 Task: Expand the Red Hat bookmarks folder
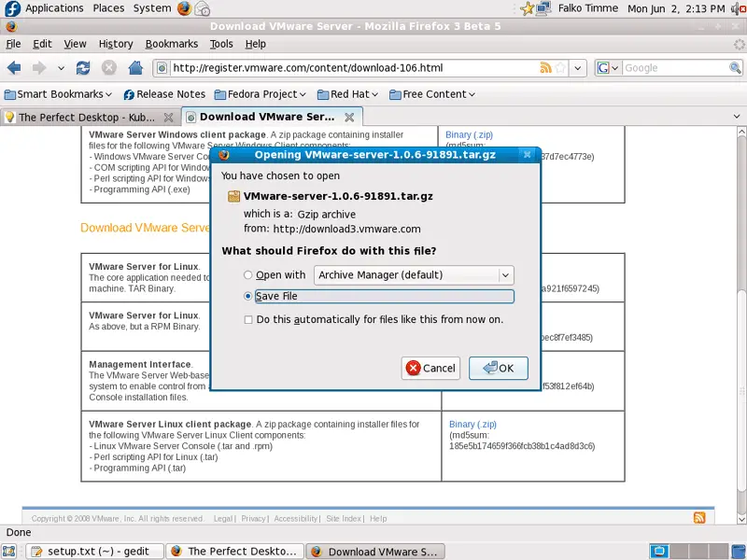tap(347, 94)
